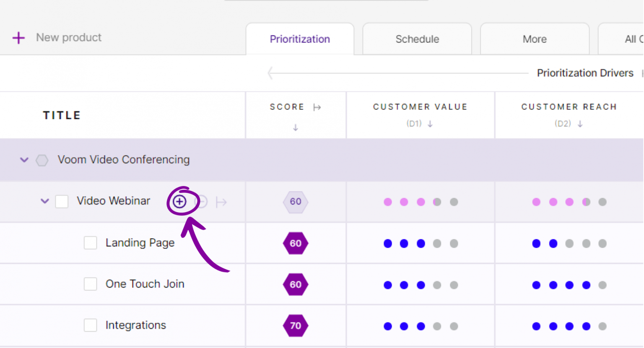Select the Integrations checkbox
The width and height of the screenshot is (644, 348).
91,325
